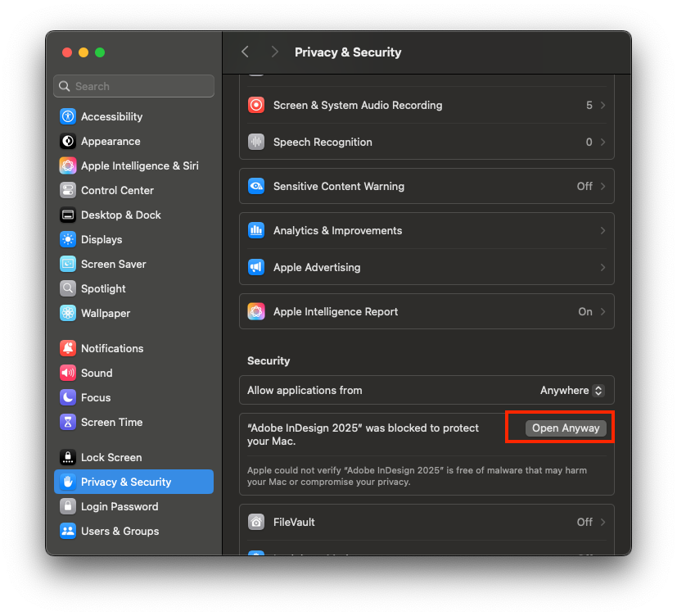The width and height of the screenshot is (677, 616).
Task: Click the FileVault lock icon
Action: 255,522
